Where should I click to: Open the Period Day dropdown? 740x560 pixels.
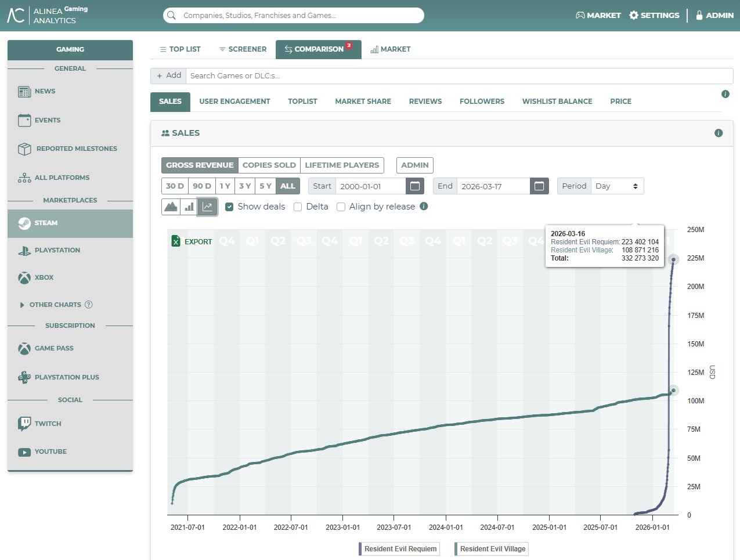pos(617,186)
